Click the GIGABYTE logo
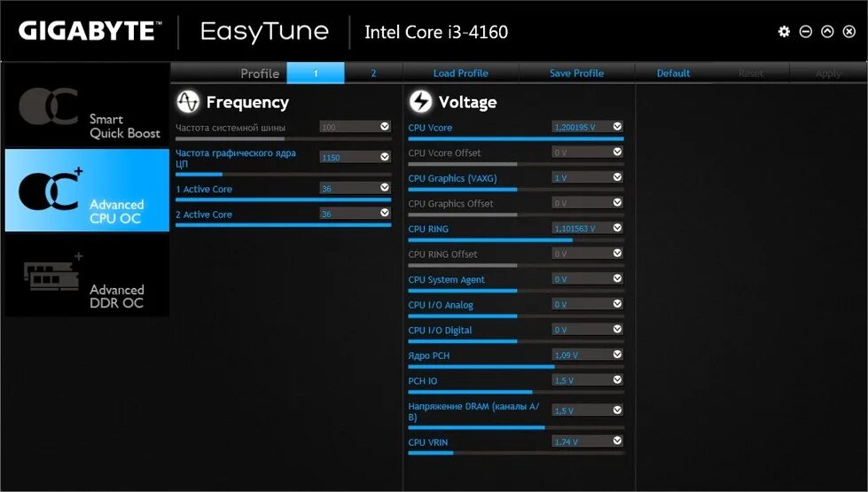The height and width of the screenshot is (492, 868). coord(90,32)
